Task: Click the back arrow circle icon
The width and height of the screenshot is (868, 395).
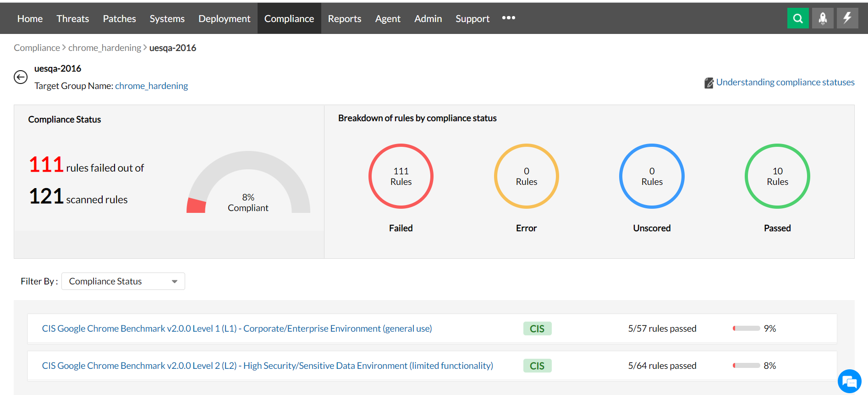Action: point(21,77)
